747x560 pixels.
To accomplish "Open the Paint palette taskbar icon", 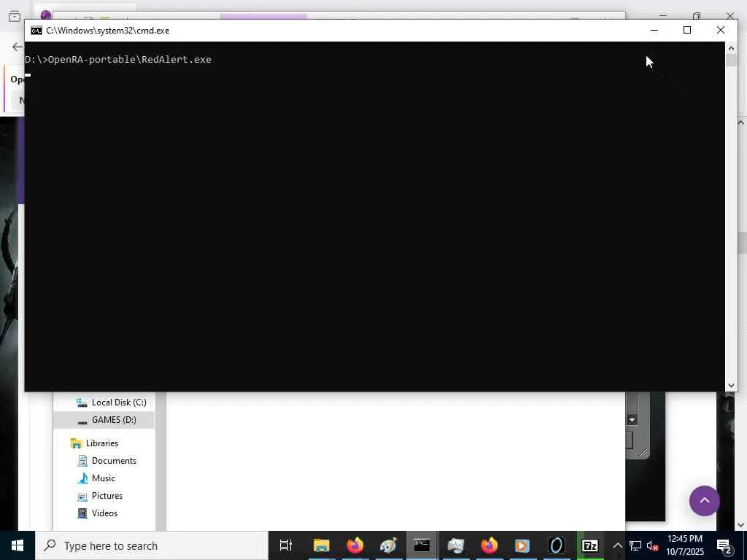I will coord(388,545).
